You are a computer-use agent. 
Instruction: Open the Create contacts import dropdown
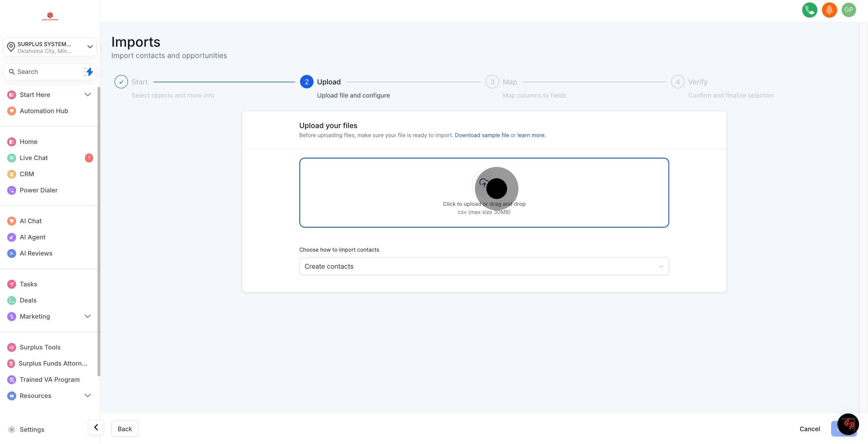coord(483,266)
